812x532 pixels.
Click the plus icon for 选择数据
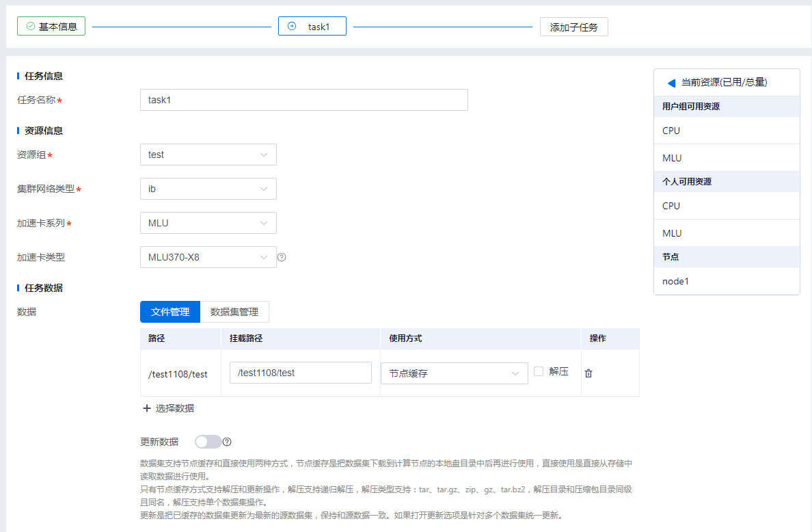(x=146, y=408)
